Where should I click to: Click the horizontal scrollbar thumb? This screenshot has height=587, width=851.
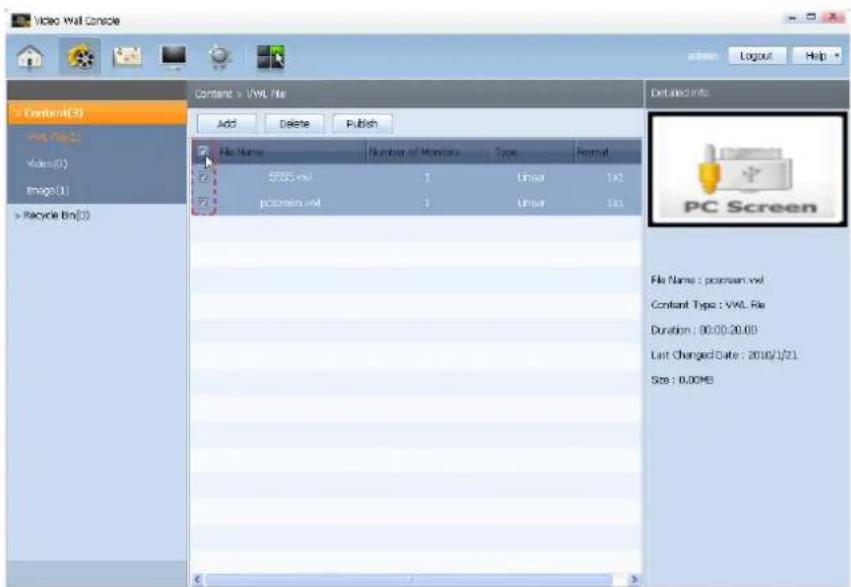coord(409,579)
